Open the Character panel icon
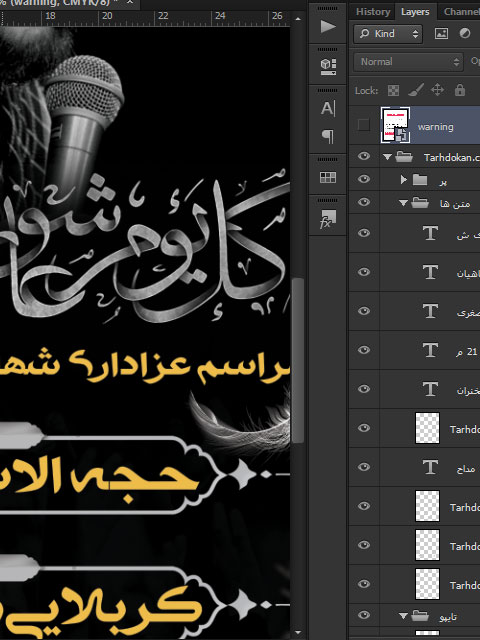Screen dimensions: 480x640 tap(328, 108)
